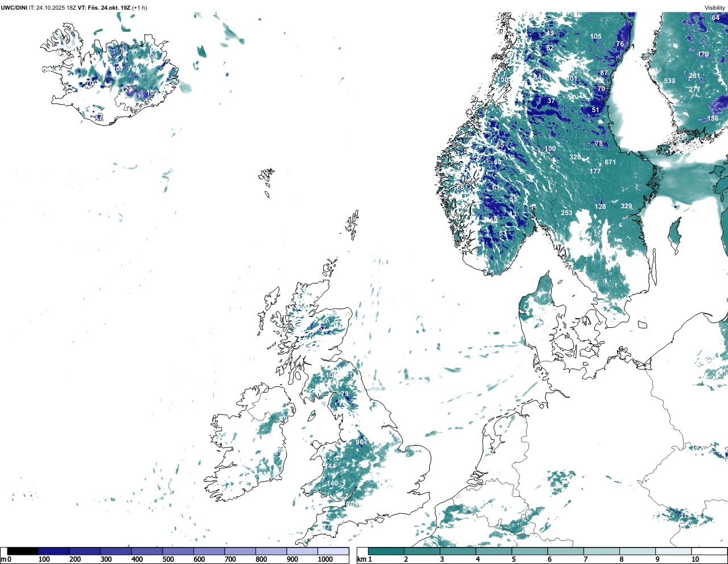Click the '79' value over southern Scotland
The width and height of the screenshot is (728, 564).
345,394
